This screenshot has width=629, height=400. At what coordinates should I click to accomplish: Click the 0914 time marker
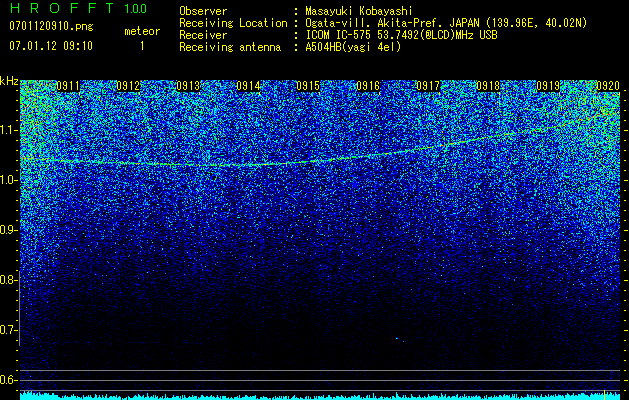pyautogui.click(x=248, y=86)
